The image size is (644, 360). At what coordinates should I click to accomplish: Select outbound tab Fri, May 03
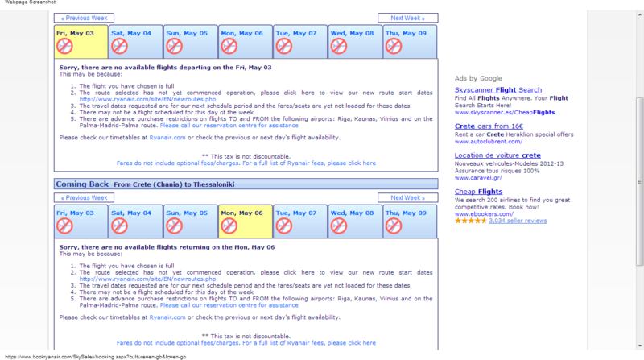coord(81,42)
